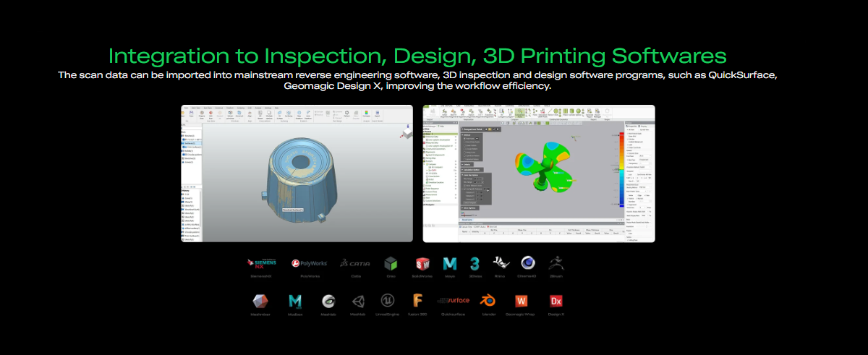Select the green Creo cube icon
Viewport: 868px width, 355px height.
391,263
